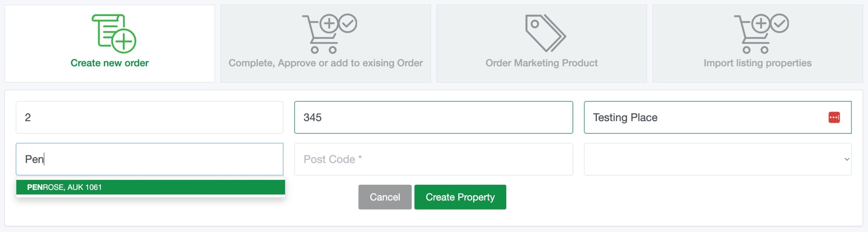Click the suburb field containing Pen

[x=150, y=159]
